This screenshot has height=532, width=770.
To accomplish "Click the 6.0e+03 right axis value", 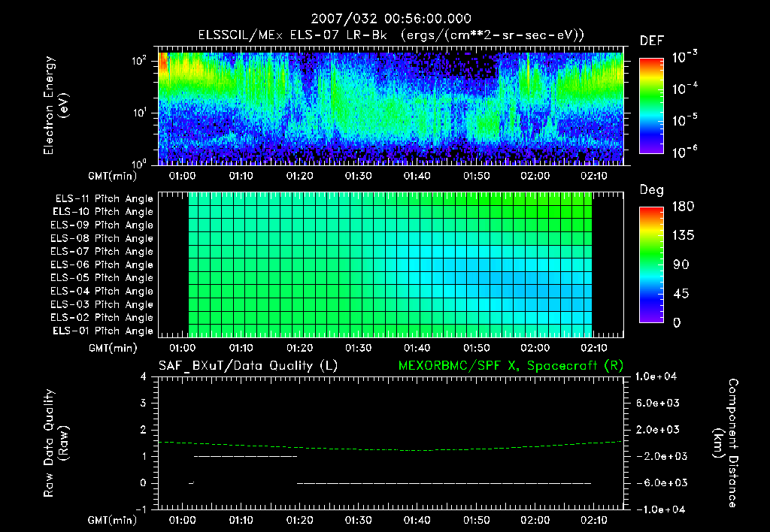I will point(657,403).
